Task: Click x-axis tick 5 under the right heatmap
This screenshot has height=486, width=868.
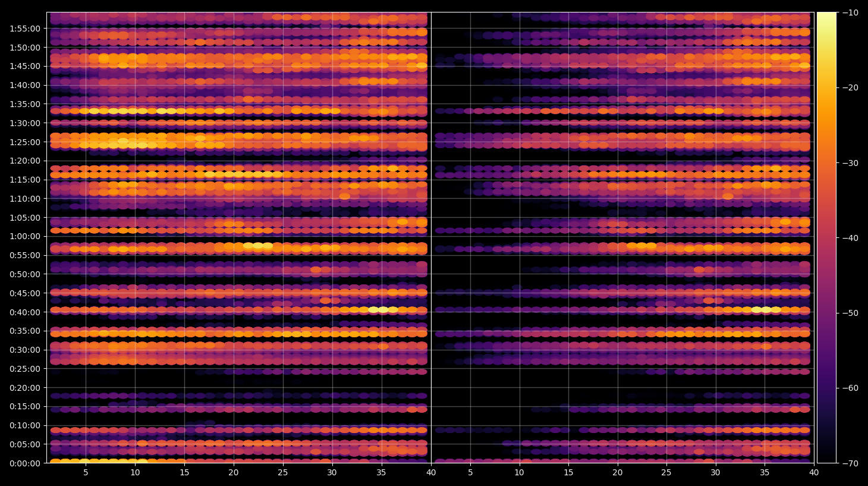Action: coord(470,473)
